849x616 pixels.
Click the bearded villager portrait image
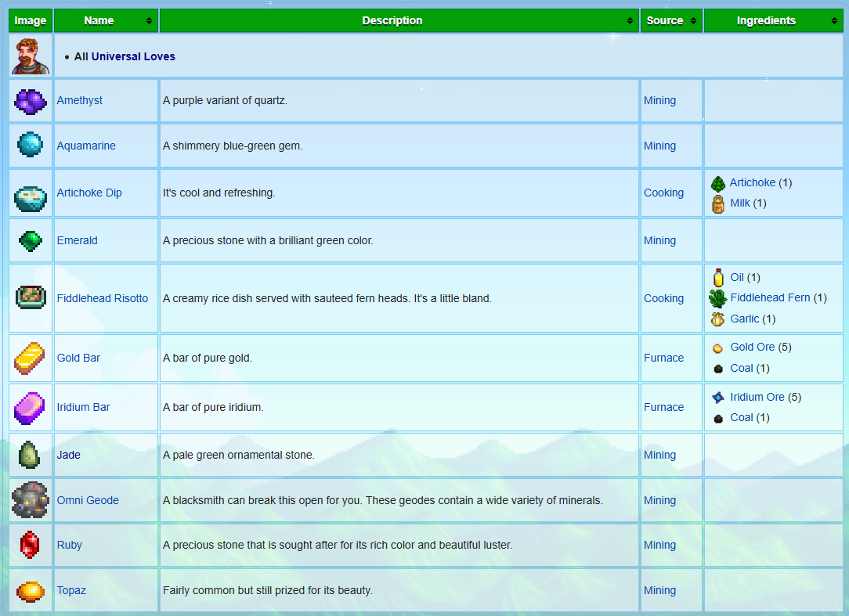click(x=31, y=56)
